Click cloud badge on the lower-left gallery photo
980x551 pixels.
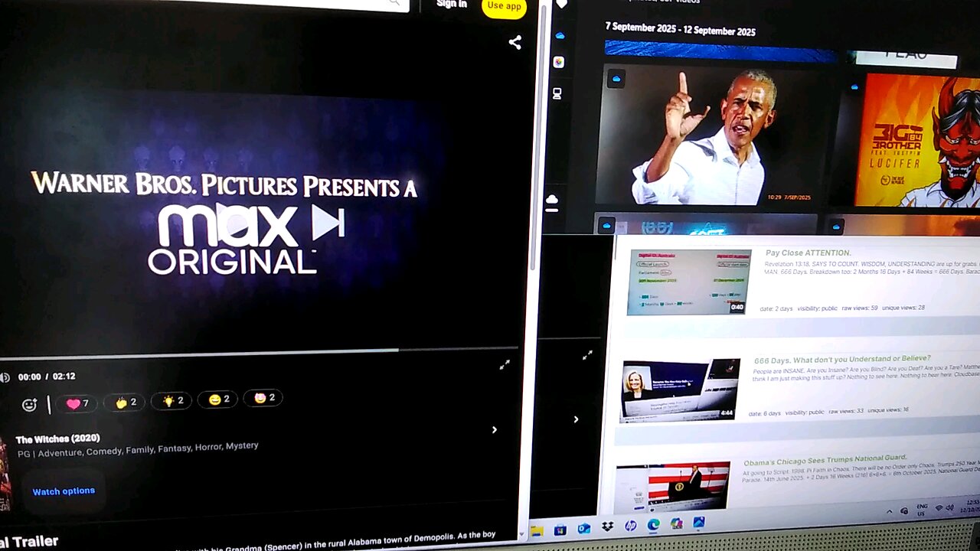pos(606,226)
